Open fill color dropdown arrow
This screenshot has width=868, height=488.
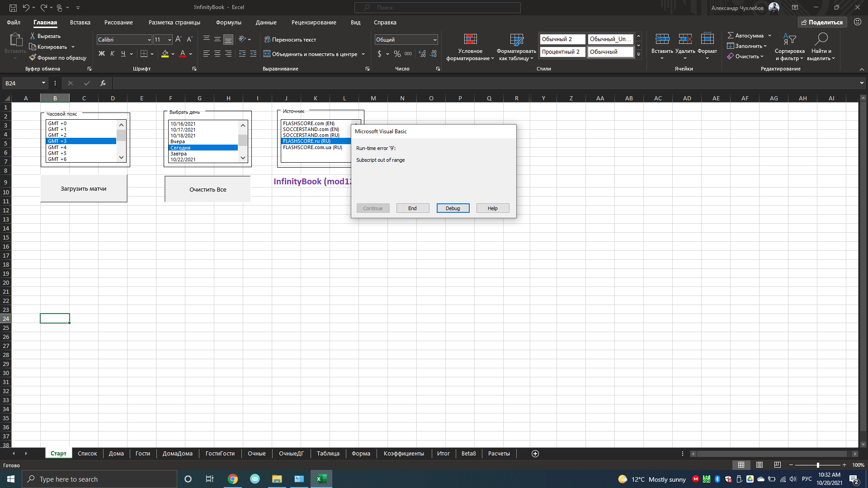[173, 54]
